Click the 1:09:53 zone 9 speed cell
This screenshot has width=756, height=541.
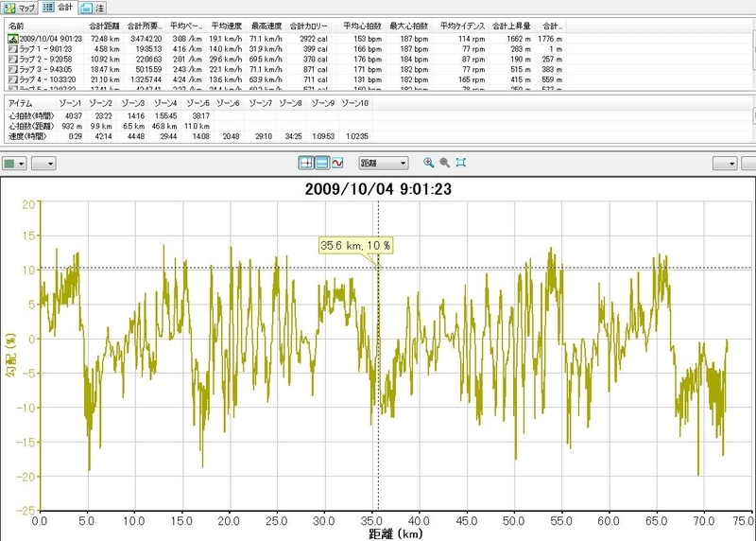[323, 136]
